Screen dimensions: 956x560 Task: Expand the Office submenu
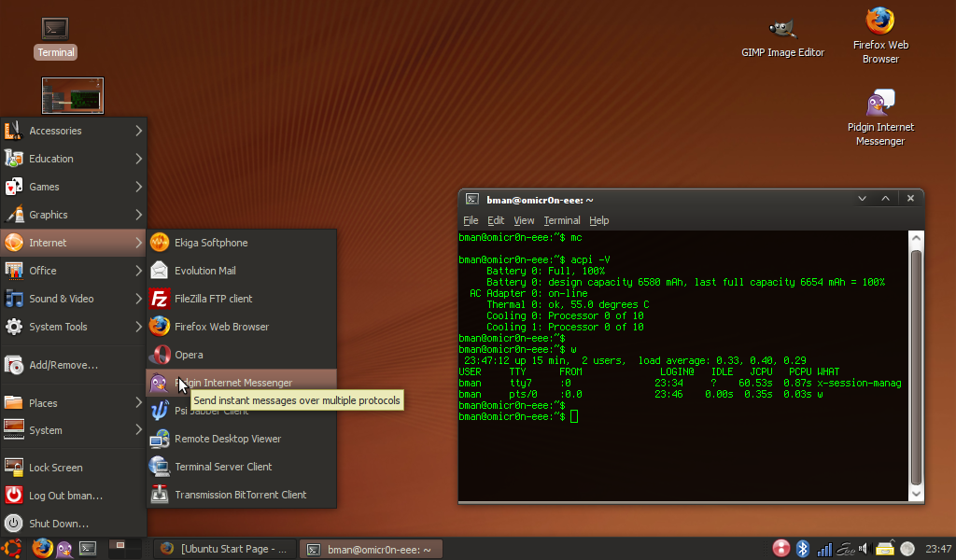(73, 271)
